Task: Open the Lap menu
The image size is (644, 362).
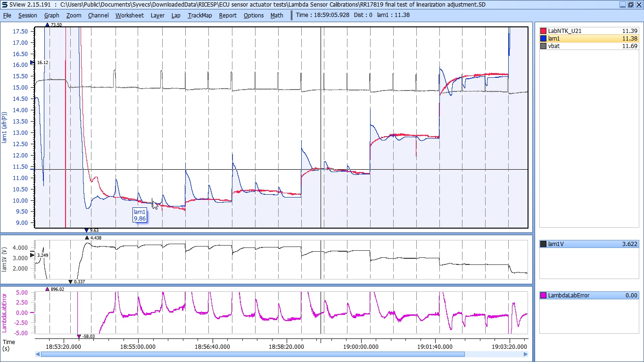Action: (x=176, y=15)
